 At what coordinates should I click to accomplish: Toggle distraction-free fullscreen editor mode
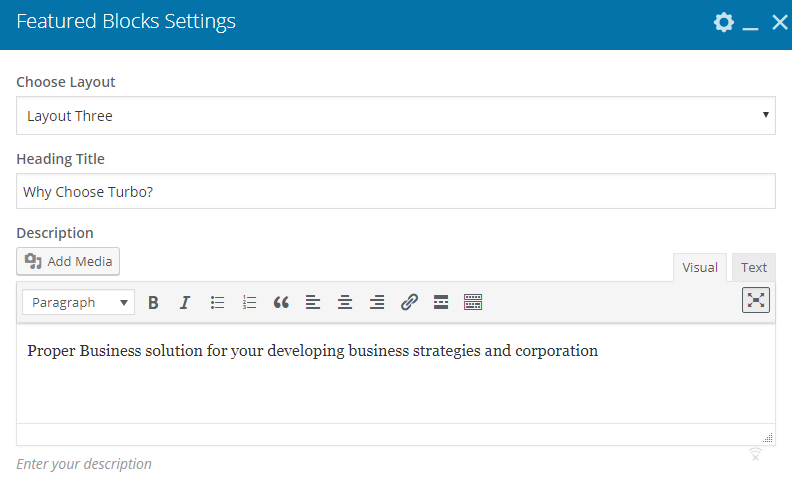[x=755, y=300]
